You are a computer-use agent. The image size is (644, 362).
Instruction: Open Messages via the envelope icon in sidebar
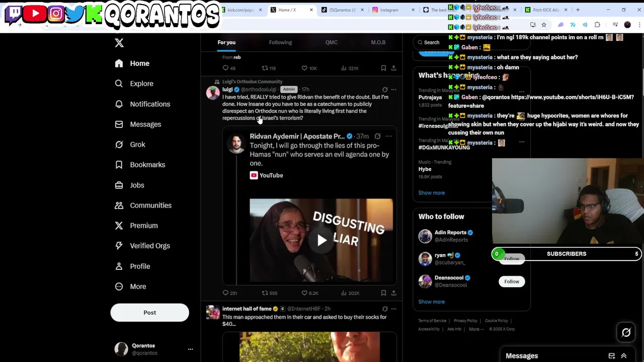point(119,124)
